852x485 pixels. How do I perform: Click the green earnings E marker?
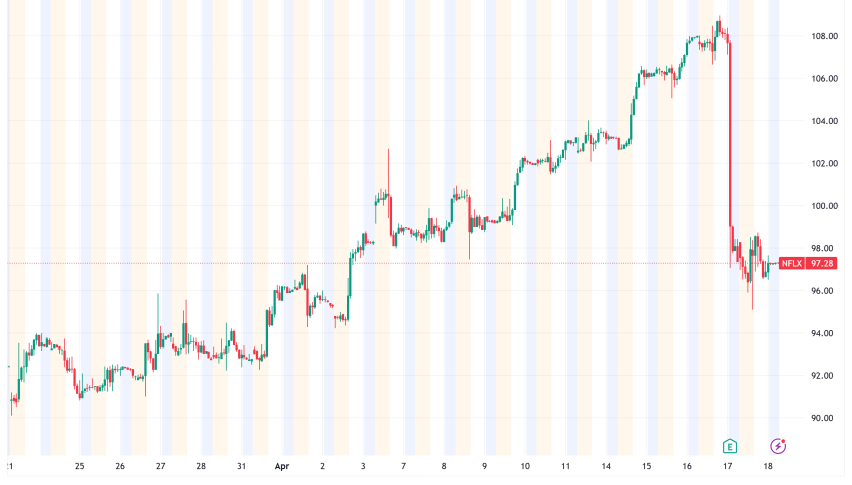pyautogui.click(x=730, y=445)
